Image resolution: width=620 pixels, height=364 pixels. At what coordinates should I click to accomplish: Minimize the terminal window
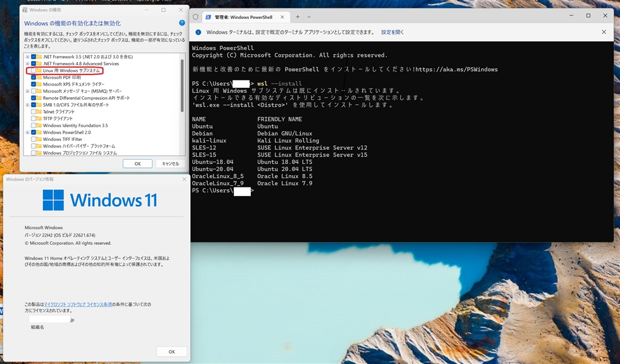pyautogui.click(x=572, y=16)
